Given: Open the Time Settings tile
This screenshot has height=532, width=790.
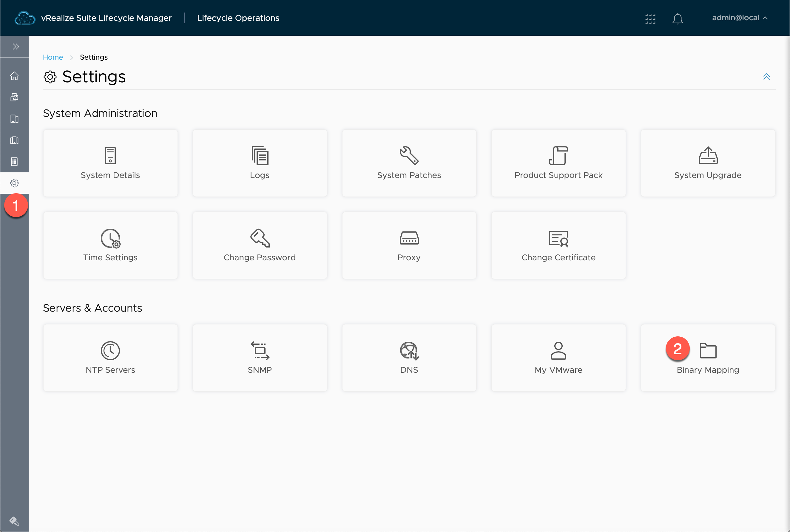Looking at the screenshot, I should tap(110, 245).
